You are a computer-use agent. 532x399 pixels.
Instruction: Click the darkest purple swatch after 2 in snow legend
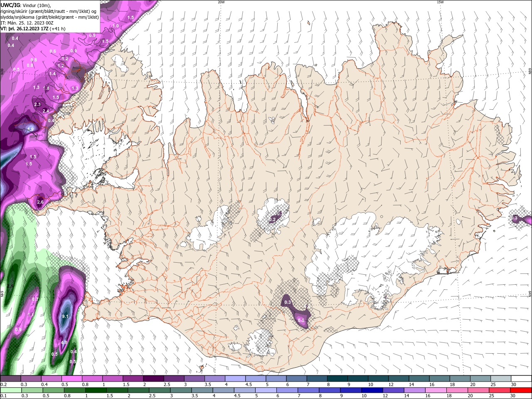click(153, 379)
